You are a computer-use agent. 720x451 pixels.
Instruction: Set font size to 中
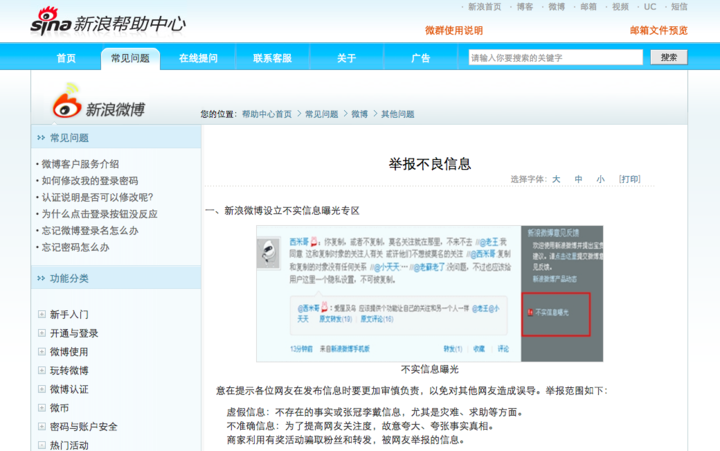pos(579,179)
